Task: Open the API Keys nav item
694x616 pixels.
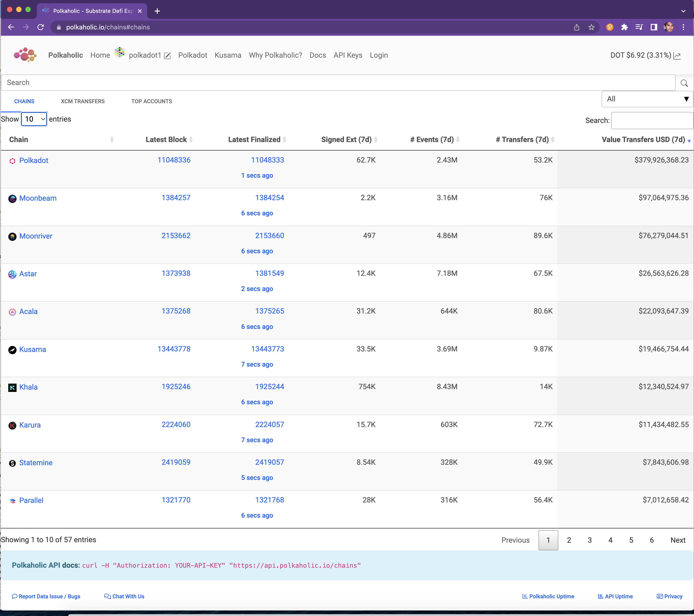Action: point(348,55)
